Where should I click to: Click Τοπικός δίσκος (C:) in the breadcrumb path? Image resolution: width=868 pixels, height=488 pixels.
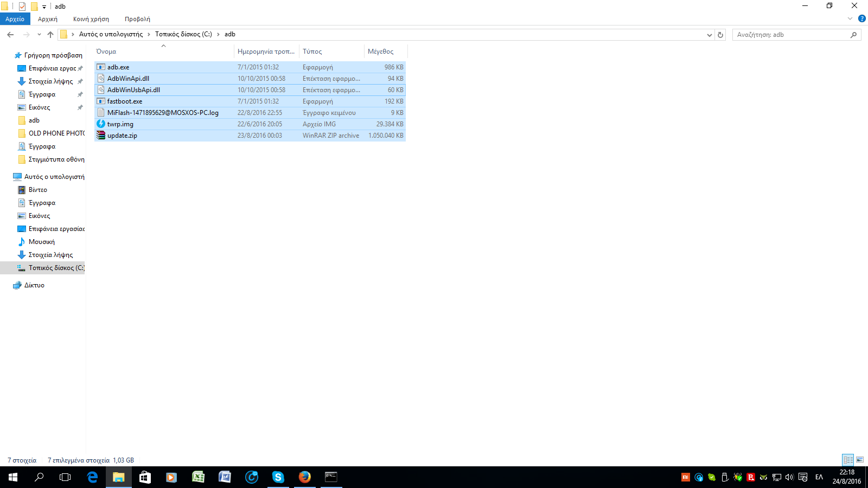pos(183,34)
